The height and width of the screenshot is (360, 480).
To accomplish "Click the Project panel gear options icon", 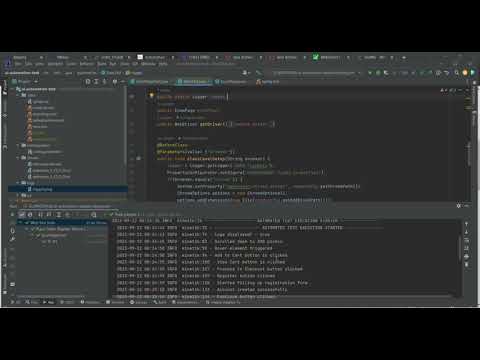I will click(115, 81).
